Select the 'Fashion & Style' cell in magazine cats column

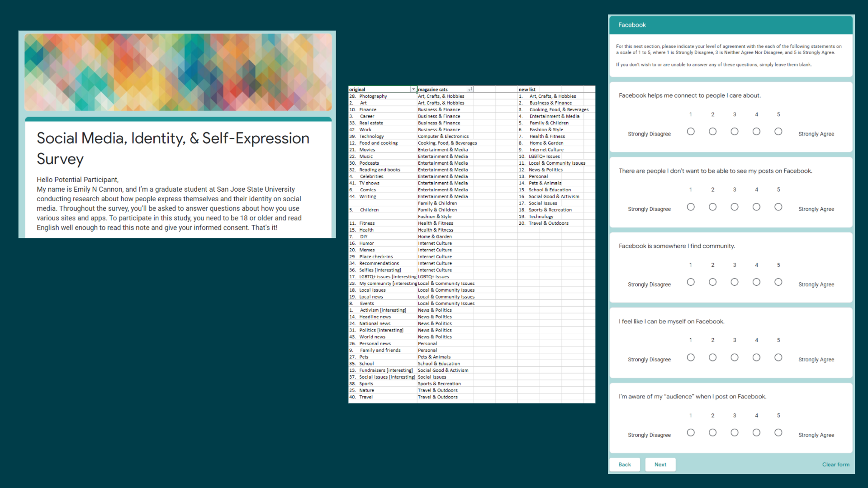[445, 217]
